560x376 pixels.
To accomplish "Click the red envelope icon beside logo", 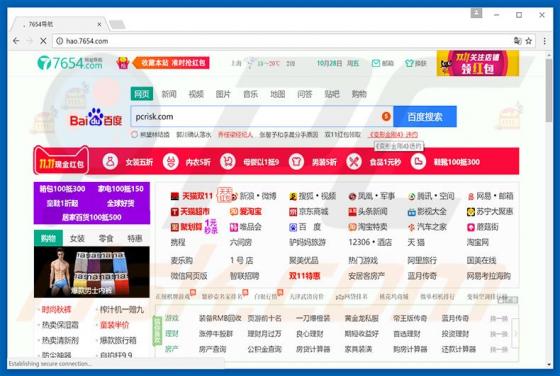I will coord(122,63).
